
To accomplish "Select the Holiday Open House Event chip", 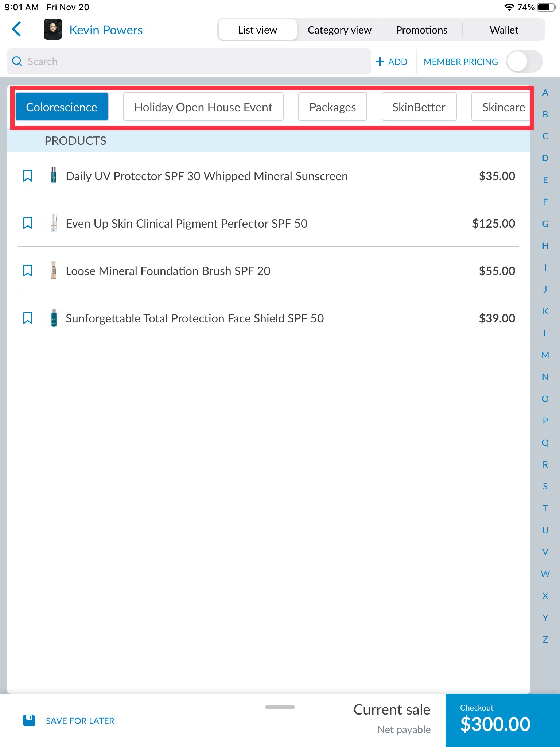I will (x=203, y=107).
